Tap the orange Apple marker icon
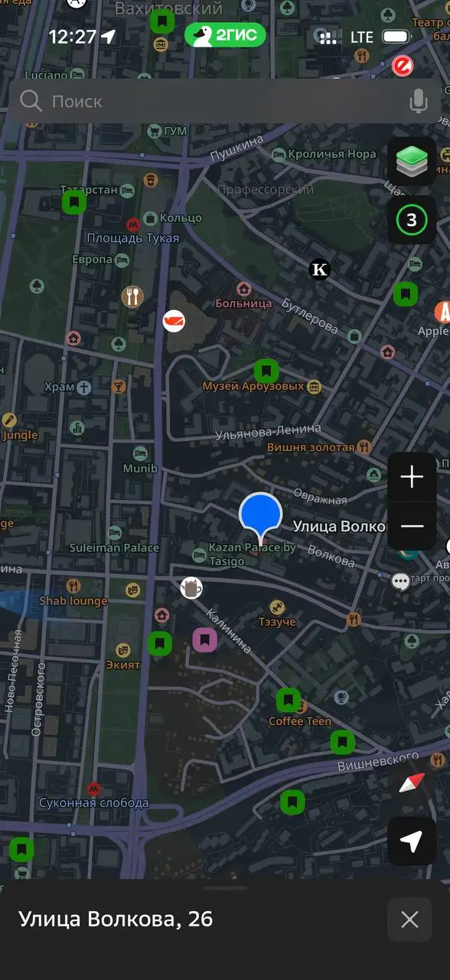 click(x=442, y=312)
